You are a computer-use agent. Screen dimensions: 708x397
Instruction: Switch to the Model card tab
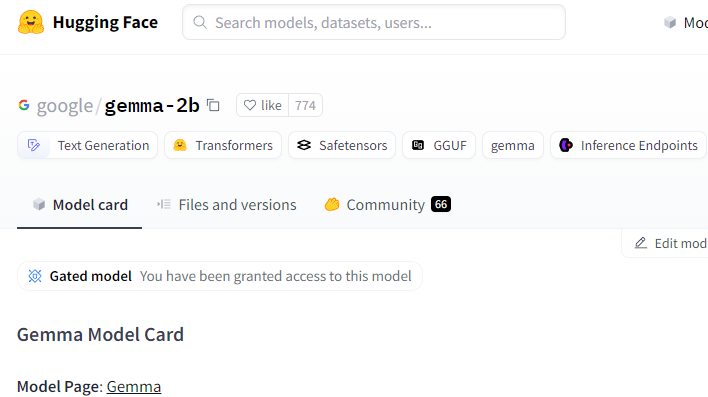pos(79,205)
